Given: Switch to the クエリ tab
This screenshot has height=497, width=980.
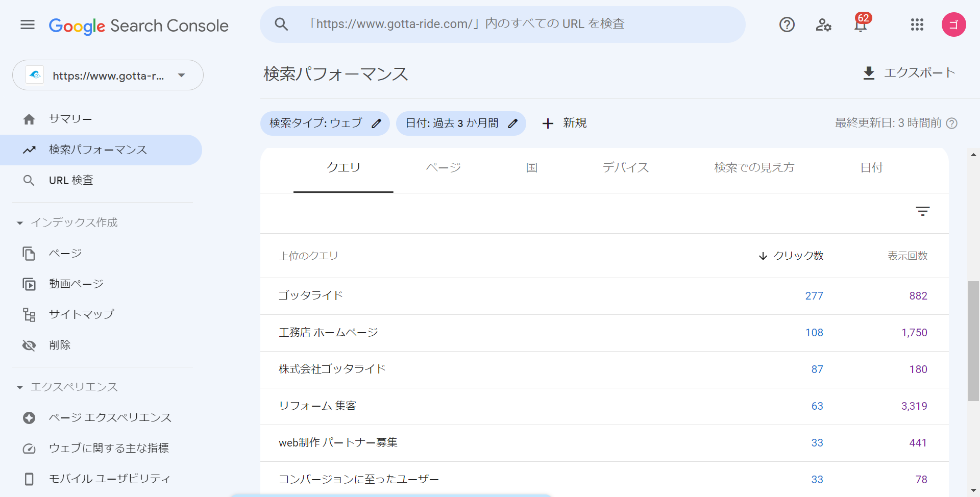Looking at the screenshot, I should coord(344,168).
